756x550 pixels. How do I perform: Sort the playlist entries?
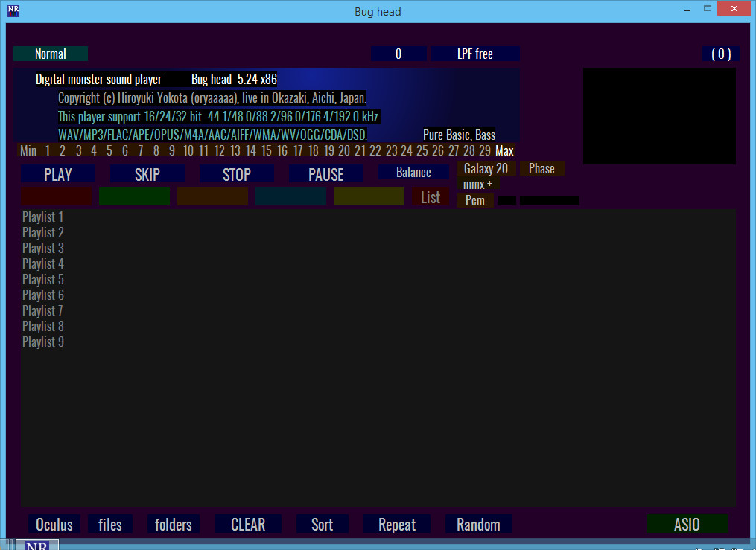tap(322, 524)
